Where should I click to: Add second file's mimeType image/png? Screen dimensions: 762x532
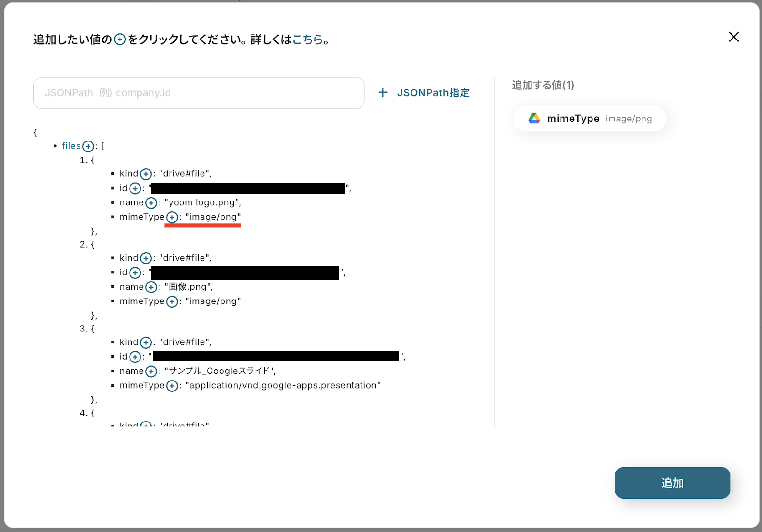click(172, 301)
